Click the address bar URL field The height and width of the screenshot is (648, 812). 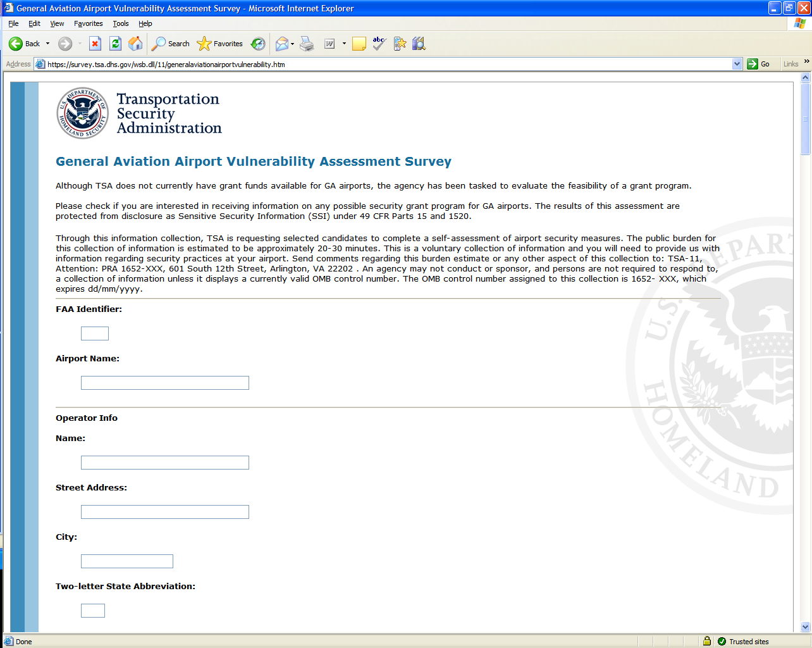(x=388, y=64)
